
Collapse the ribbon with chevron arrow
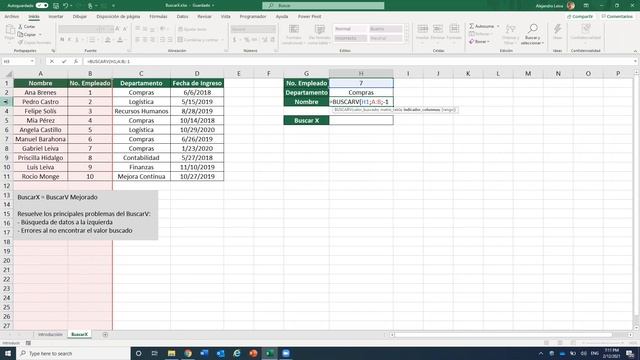click(635, 51)
